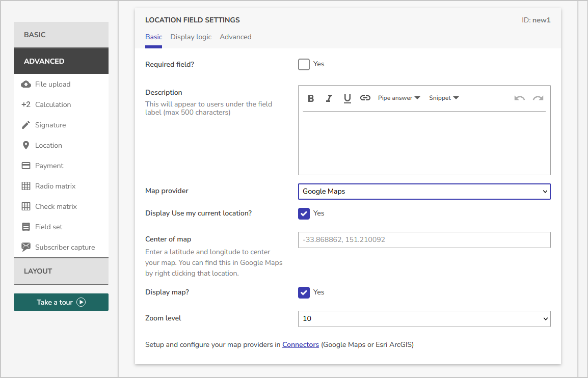This screenshot has height=378, width=588.
Task: Click the insert link icon
Action: 365,98
